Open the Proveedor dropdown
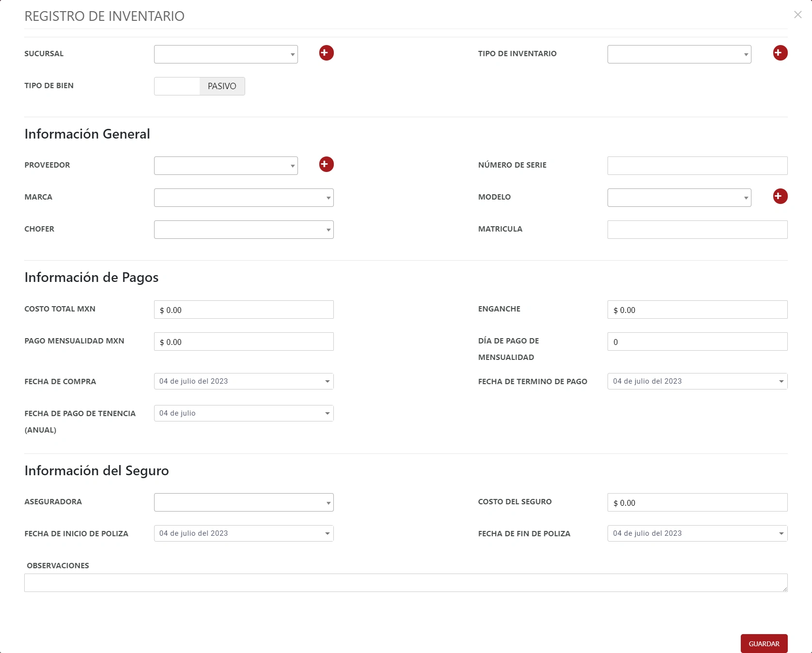Image resolution: width=812 pixels, height=653 pixels. 226,166
